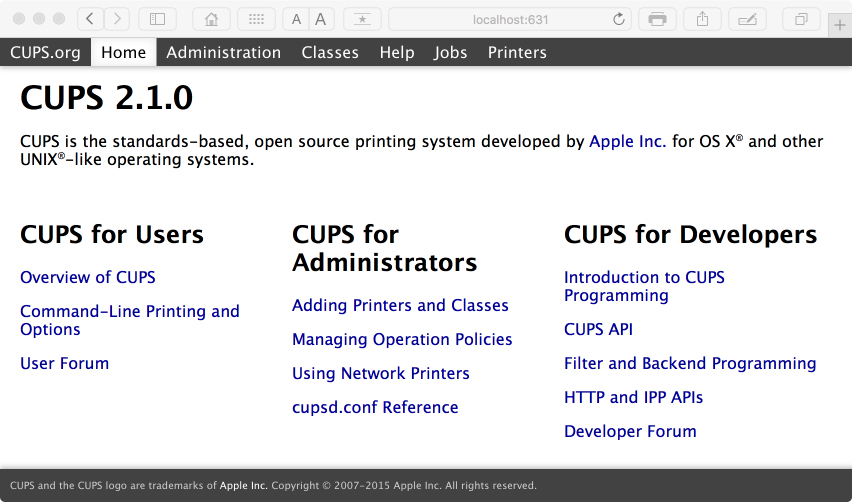The height and width of the screenshot is (502, 852).
Task: Select the Home tab
Action: [x=123, y=52]
